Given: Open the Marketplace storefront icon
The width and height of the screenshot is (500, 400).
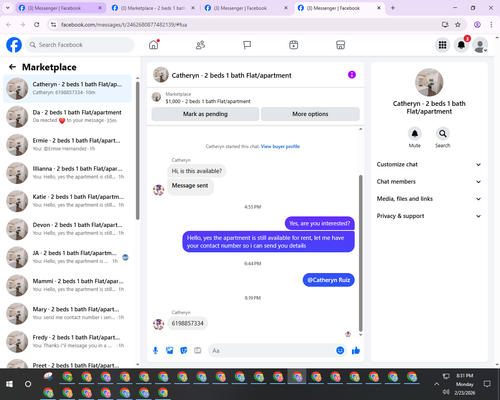Looking at the screenshot, I should (340, 45).
